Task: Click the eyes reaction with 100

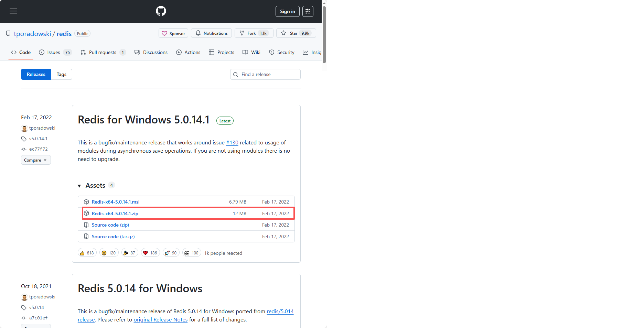Action: click(x=191, y=253)
